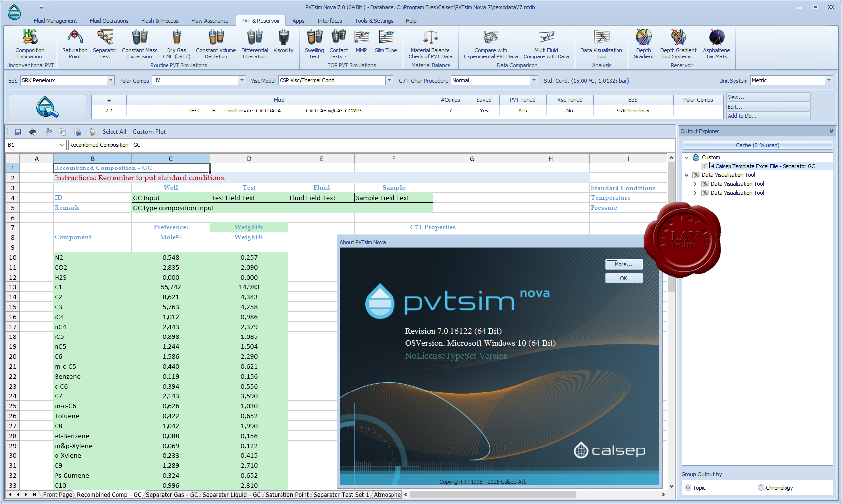
Task: Select Chronology grouping radio button
Action: 761,488
